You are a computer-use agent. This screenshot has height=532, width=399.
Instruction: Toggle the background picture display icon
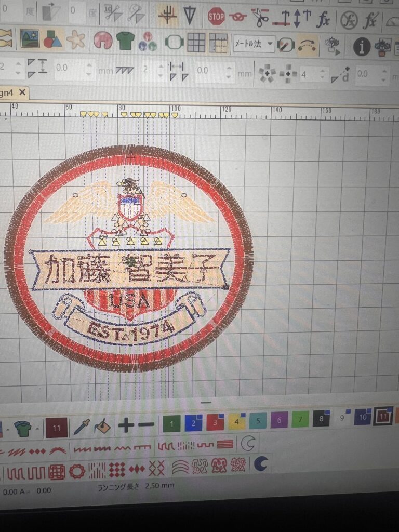click(x=30, y=38)
